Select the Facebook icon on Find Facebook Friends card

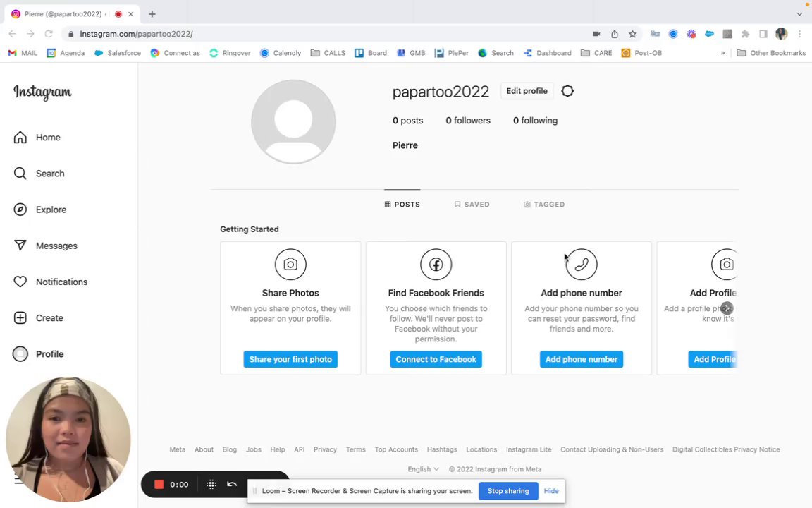[x=436, y=265]
